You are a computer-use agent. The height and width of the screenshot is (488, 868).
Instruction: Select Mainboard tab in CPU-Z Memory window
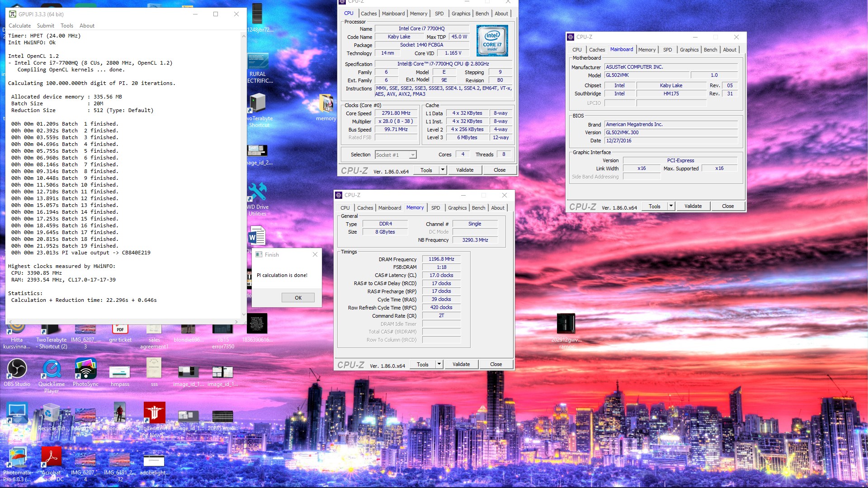390,208
